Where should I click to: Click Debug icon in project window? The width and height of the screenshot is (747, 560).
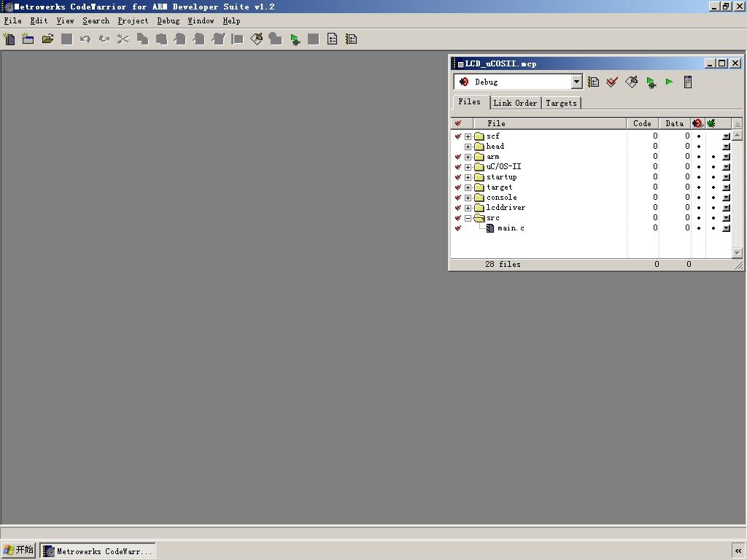(651, 82)
